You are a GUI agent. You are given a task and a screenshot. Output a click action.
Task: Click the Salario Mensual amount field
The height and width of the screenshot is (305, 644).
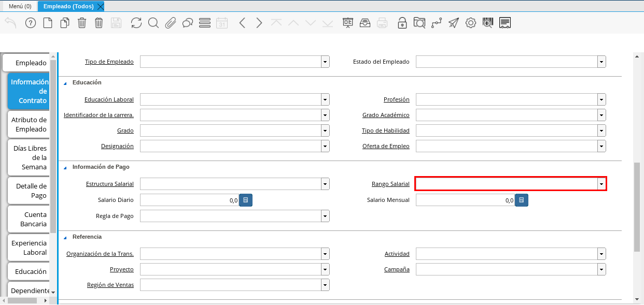[465, 200]
